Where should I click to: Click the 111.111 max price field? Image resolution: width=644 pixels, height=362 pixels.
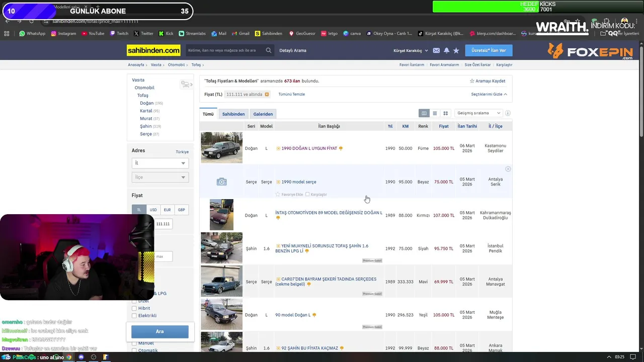click(164, 224)
